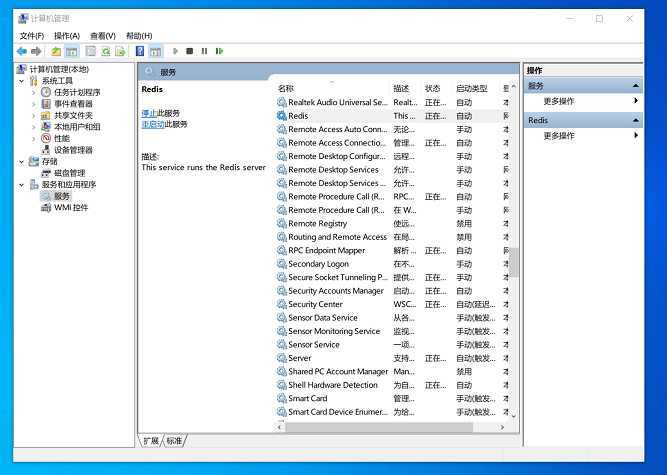The image size is (667, 475).
Task: Click the 停止 link to stop Redis service
Action: click(x=149, y=113)
